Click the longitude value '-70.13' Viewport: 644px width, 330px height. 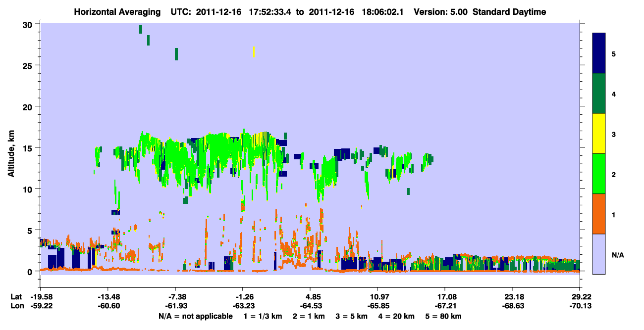[x=580, y=306]
